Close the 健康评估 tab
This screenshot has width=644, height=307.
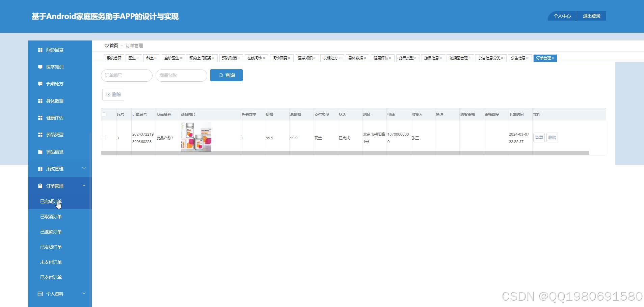(x=390, y=58)
